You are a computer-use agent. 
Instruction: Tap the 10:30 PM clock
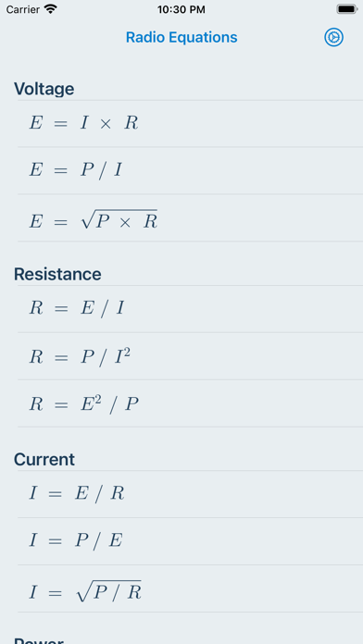[x=181, y=9]
